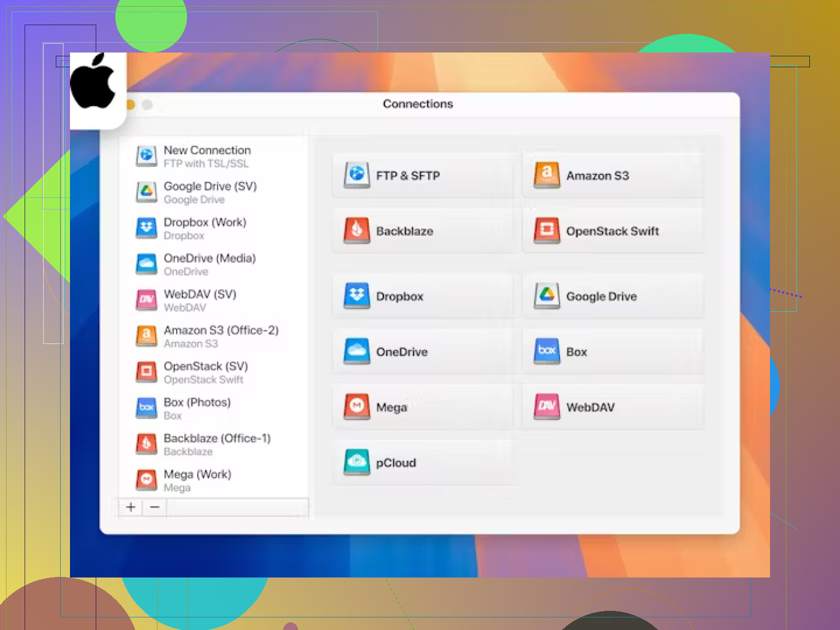Click the OpenStack Swift red icon in grid
This screenshot has width=840, height=630.
tap(547, 230)
